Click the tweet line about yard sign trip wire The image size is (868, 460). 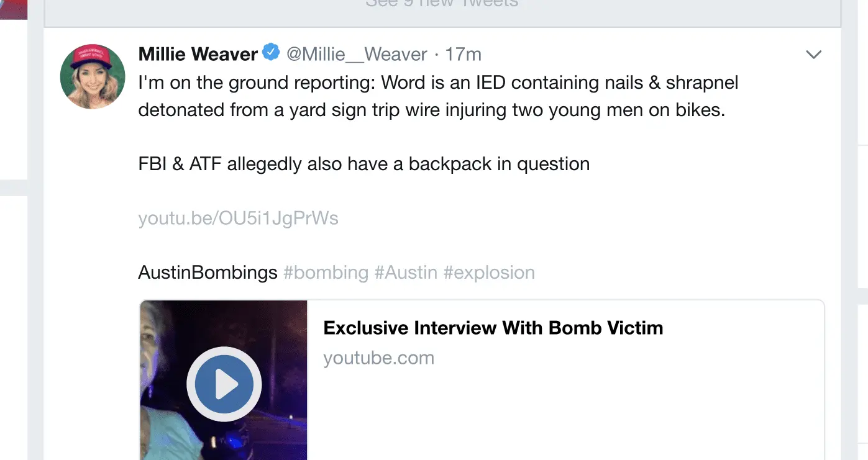(431, 110)
